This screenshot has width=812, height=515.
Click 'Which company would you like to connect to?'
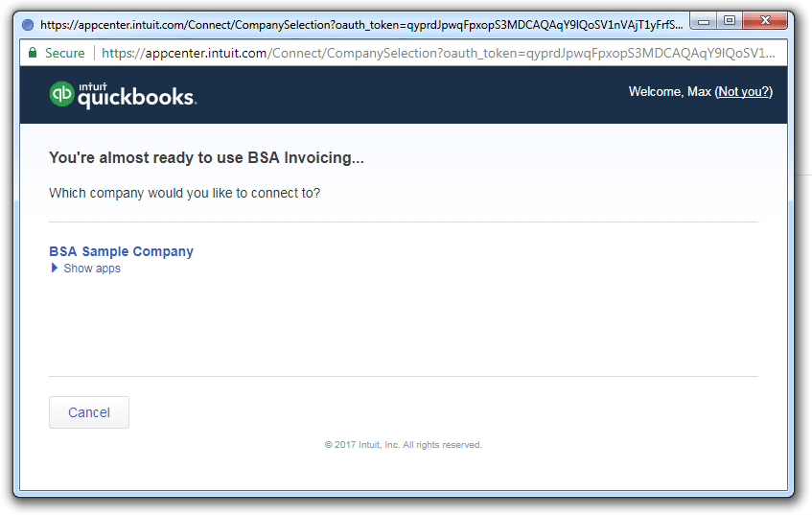pos(184,194)
